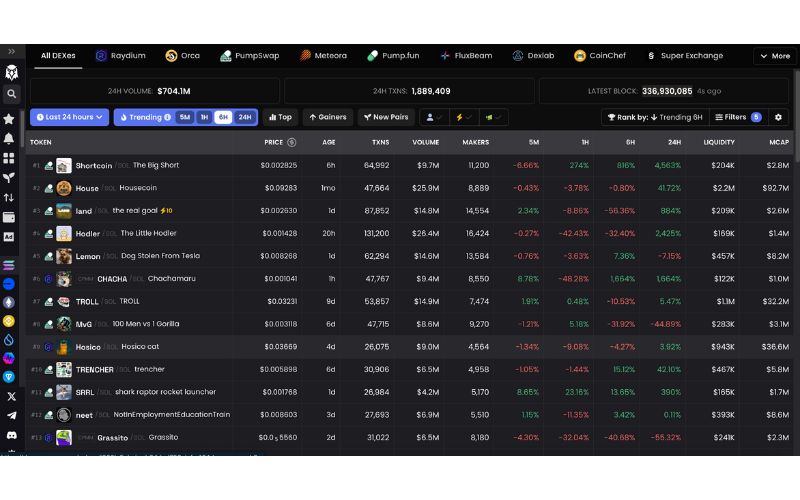Switch to the Pump.fun tab
Image resolution: width=800 pixels, height=500 pixels.
393,56
